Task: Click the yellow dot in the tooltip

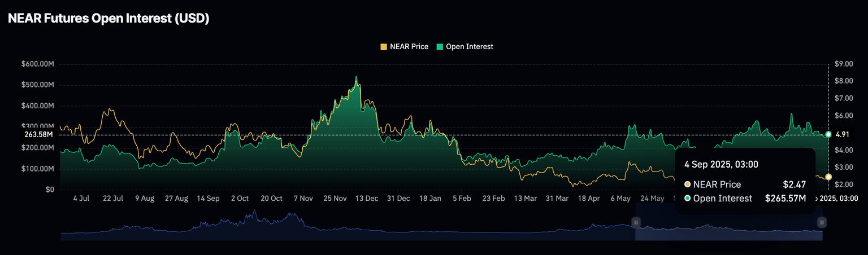Action: pyautogui.click(x=687, y=184)
